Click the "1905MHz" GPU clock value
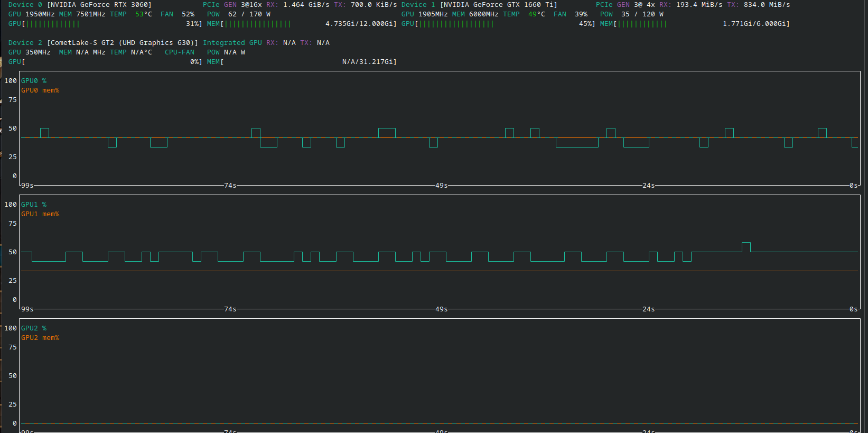The image size is (868, 433). point(433,14)
